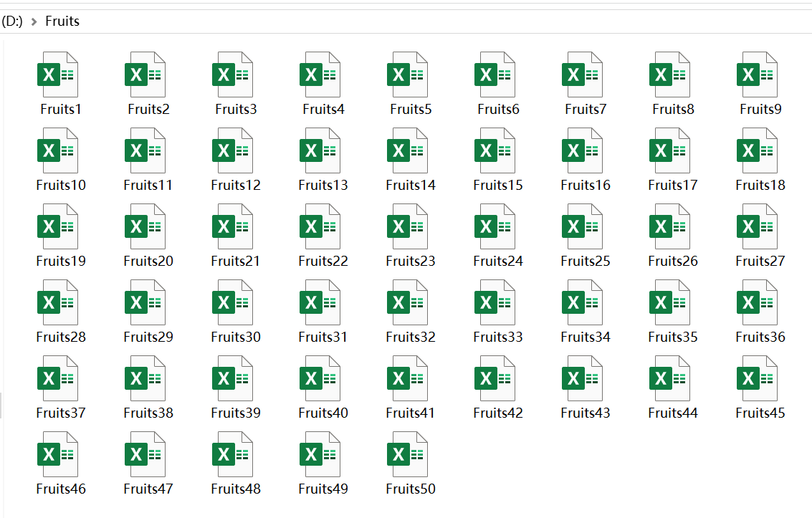Viewport: 812px width, 518px height.
Task: Click the Fruits7 spreadsheet icon
Action: 583,75
